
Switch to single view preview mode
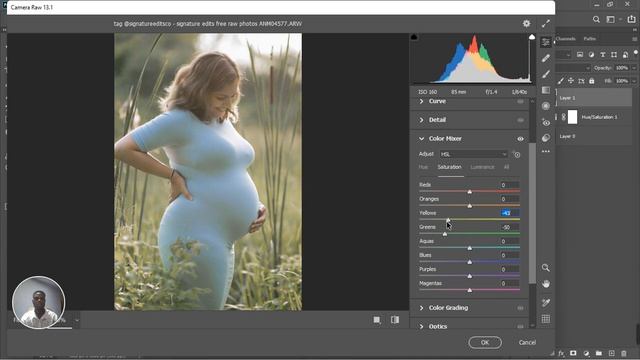(377, 320)
